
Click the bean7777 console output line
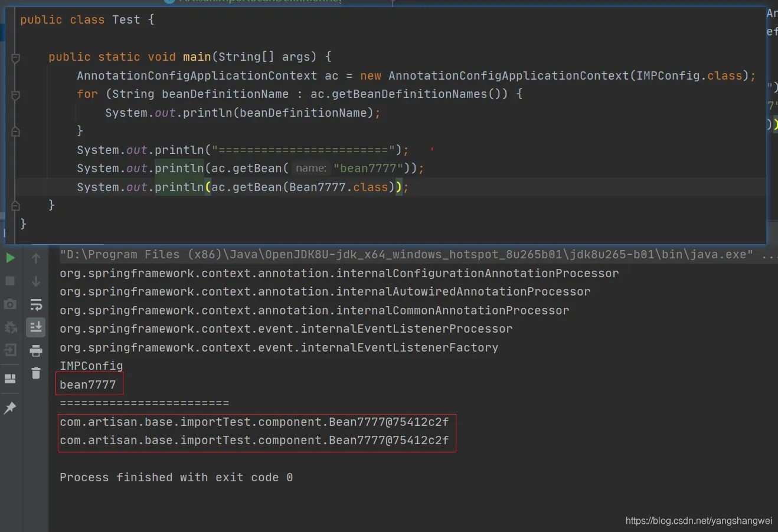click(88, 385)
